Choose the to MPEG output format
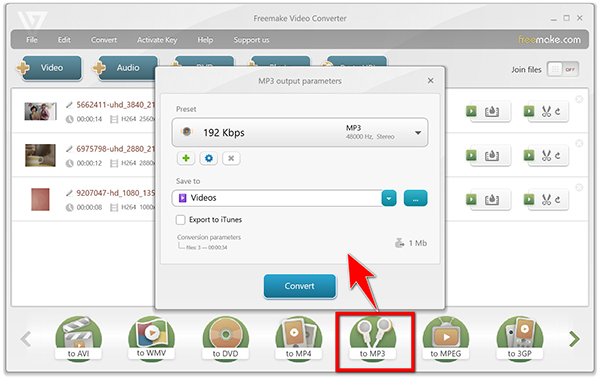The image size is (600, 379). pyautogui.click(x=446, y=338)
